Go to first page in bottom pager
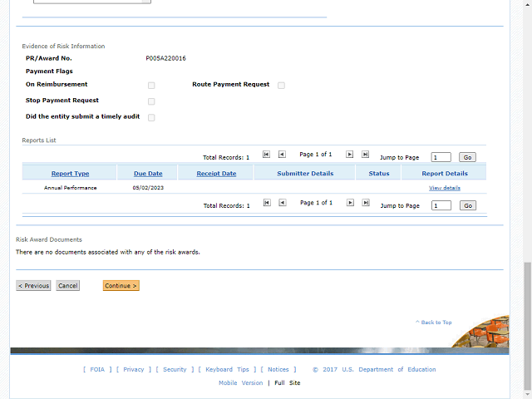532x399 pixels. (x=267, y=203)
